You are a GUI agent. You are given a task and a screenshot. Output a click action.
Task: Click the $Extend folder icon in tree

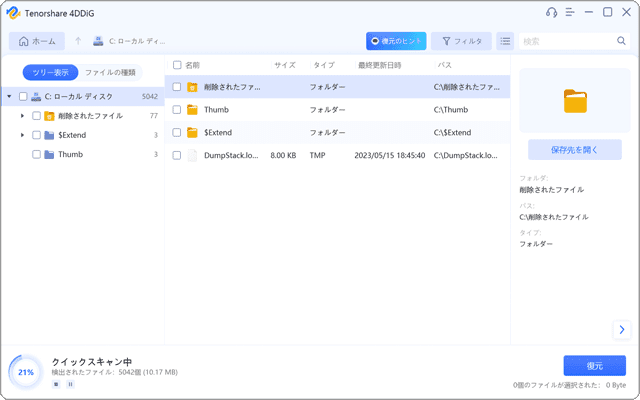tap(49, 135)
